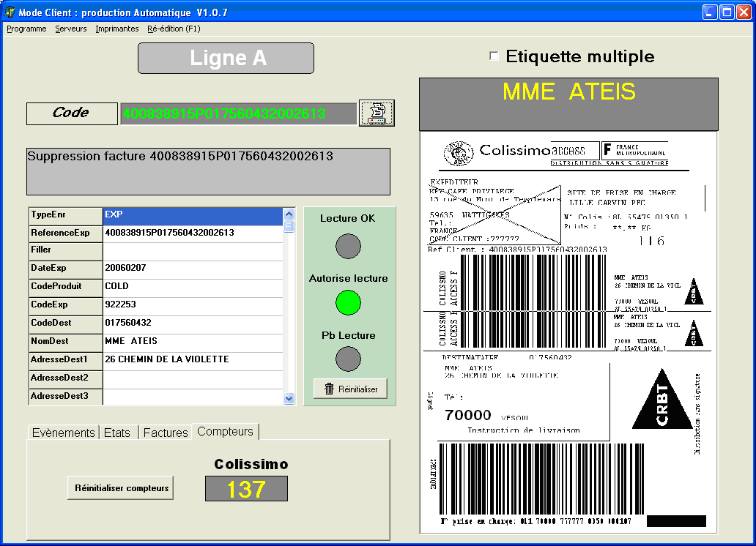
Task: Click the Réinitialiser compteurs button
Action: coord(121,488)
